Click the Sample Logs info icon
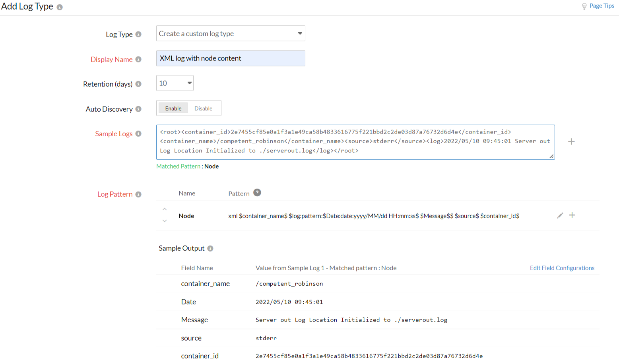619x364 pixels. pyautogui.click(x=138, y=134)
